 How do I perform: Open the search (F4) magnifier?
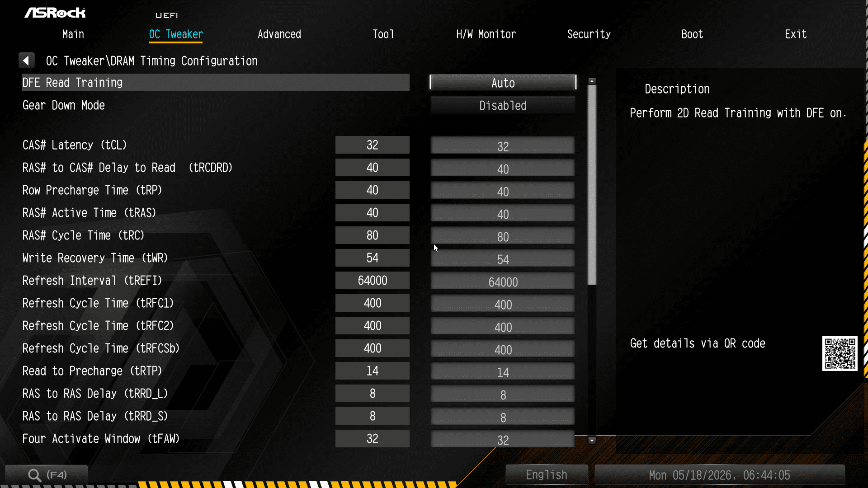coord(47,475)
